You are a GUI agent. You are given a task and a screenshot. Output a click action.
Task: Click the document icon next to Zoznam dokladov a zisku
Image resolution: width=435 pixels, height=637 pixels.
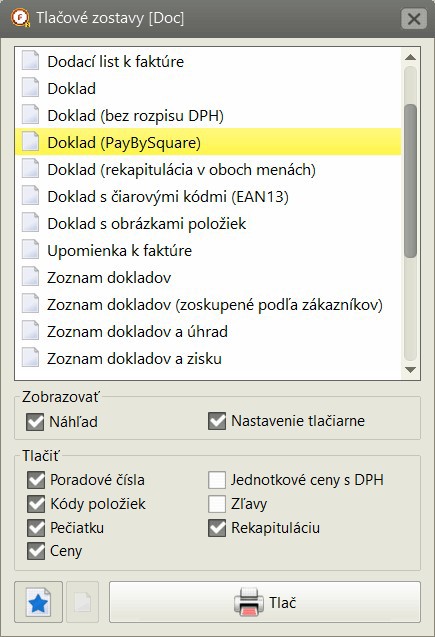pyautogui.click(x=30, y=358)
